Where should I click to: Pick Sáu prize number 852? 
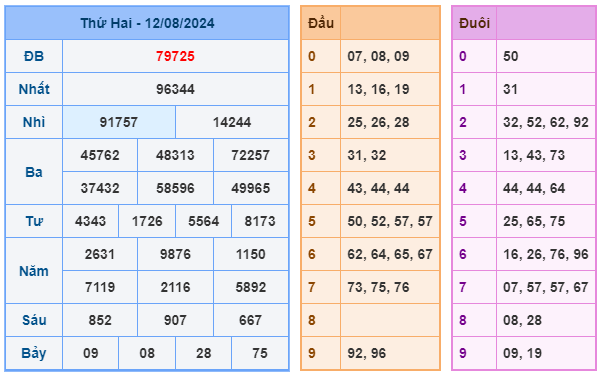pos(100,320)
